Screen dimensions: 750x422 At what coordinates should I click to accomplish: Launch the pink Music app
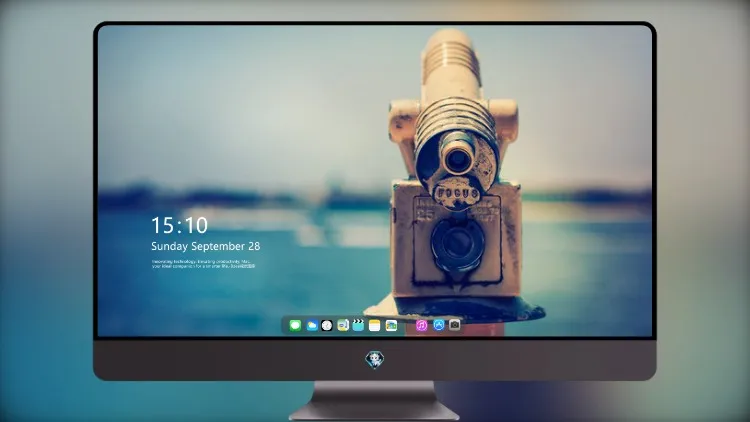421,325
